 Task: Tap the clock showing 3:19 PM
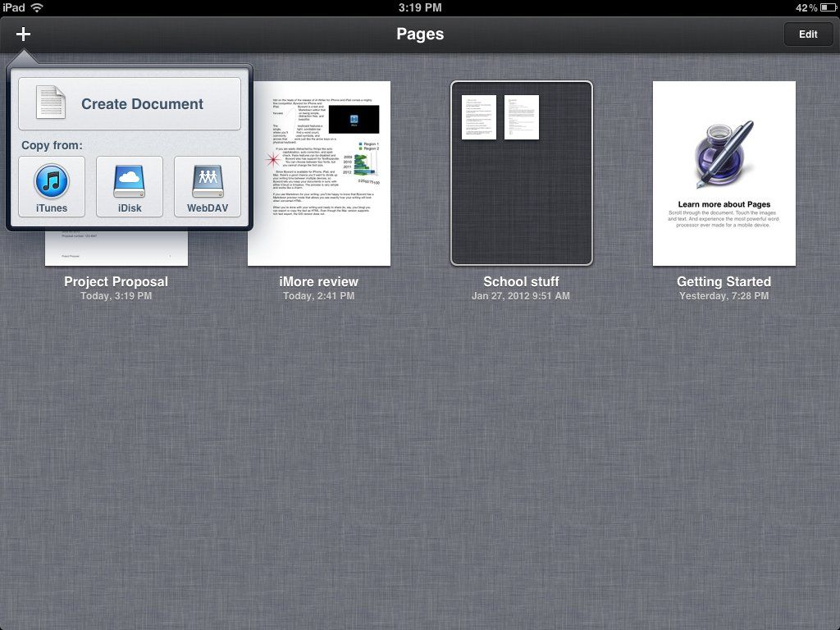click(420, 8)
